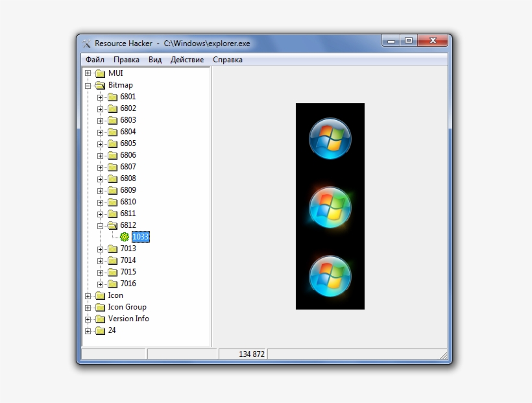
Task: Select the 1033 resource entry
Action: pyautogui.click(x=141, y=237)
